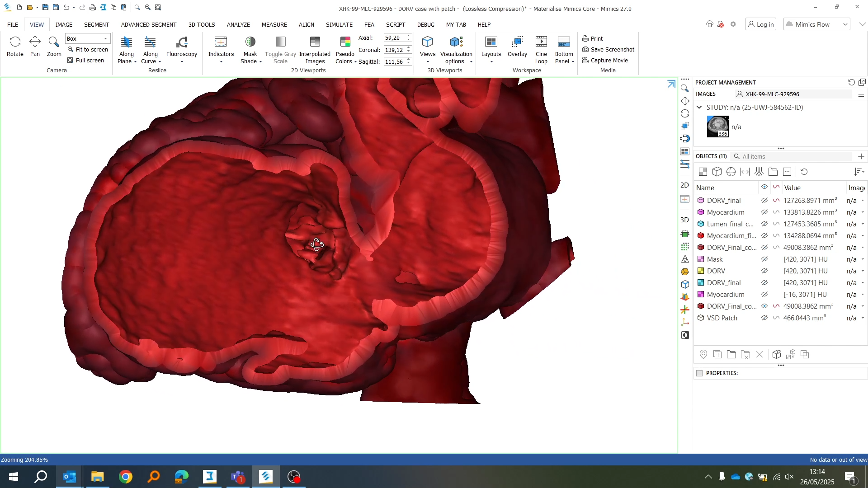Switch to the SEGMENT tab

click(96, 25)
